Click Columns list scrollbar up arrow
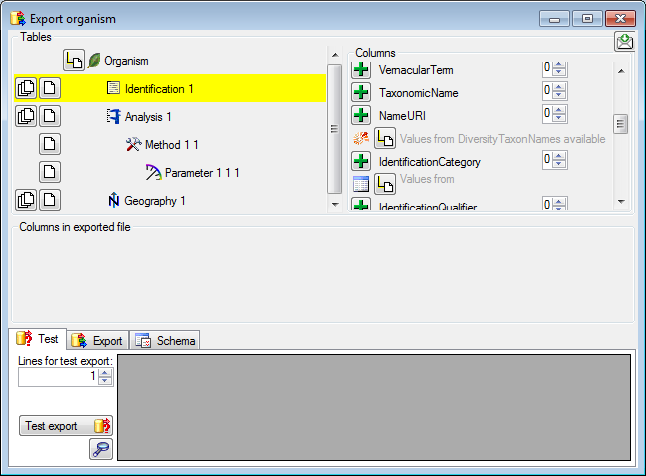 click(x=621, y=71)
